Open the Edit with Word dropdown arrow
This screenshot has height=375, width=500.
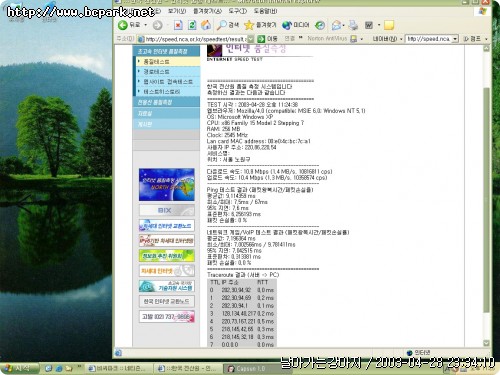379,25
